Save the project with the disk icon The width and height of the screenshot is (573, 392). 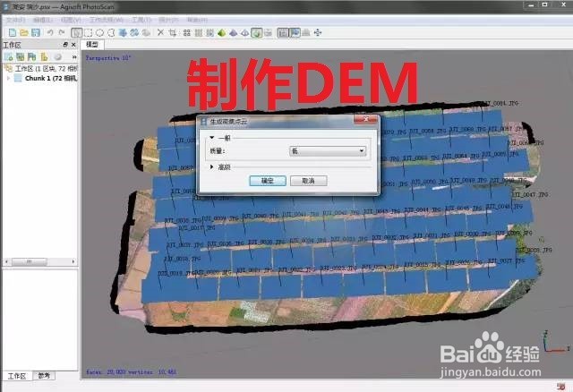[x=36, y=33]
